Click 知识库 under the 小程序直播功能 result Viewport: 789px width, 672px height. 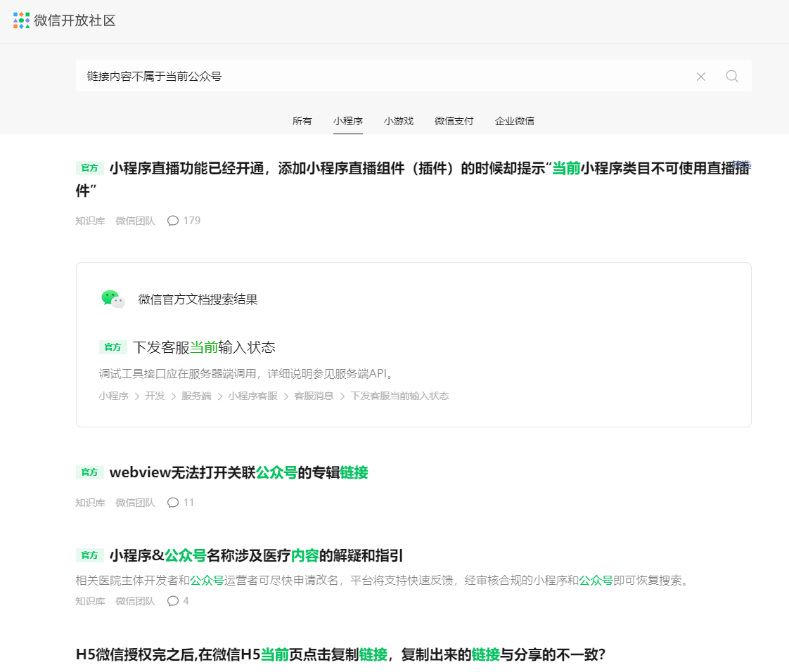90,221
